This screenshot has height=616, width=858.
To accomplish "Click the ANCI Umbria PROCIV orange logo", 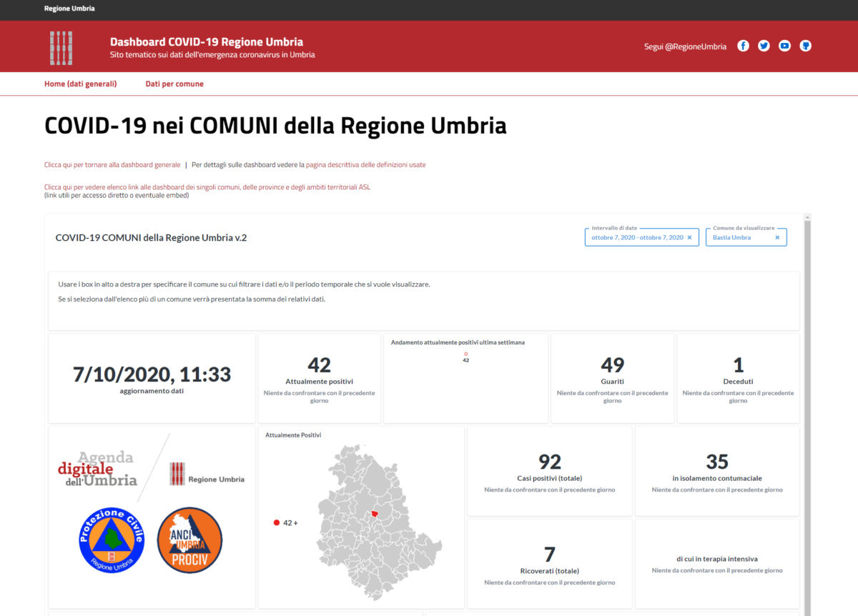I will pyautogui.click(x=189, y=540).
